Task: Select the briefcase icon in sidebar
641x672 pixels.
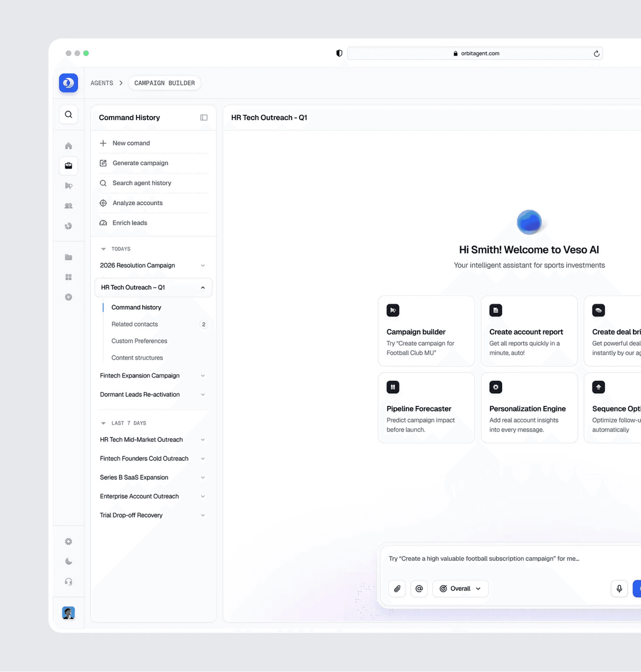Action: pyautogui.click(x=68, y=166)
